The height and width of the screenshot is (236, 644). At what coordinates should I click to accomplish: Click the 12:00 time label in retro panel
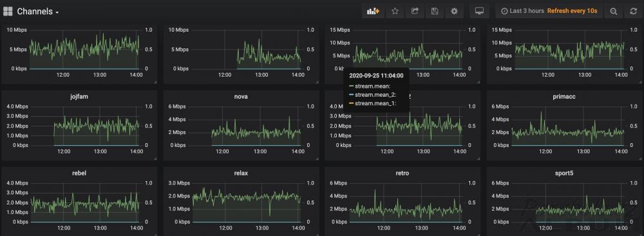pyautogui.click(x=384, y=228)
